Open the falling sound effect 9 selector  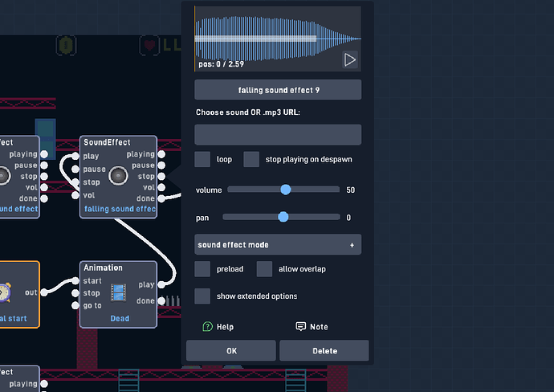[x=278, y=90]
